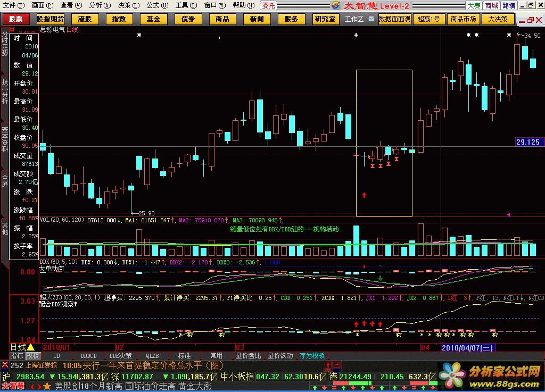Click the orange star in the bottom ticker

tap(47, 386)
